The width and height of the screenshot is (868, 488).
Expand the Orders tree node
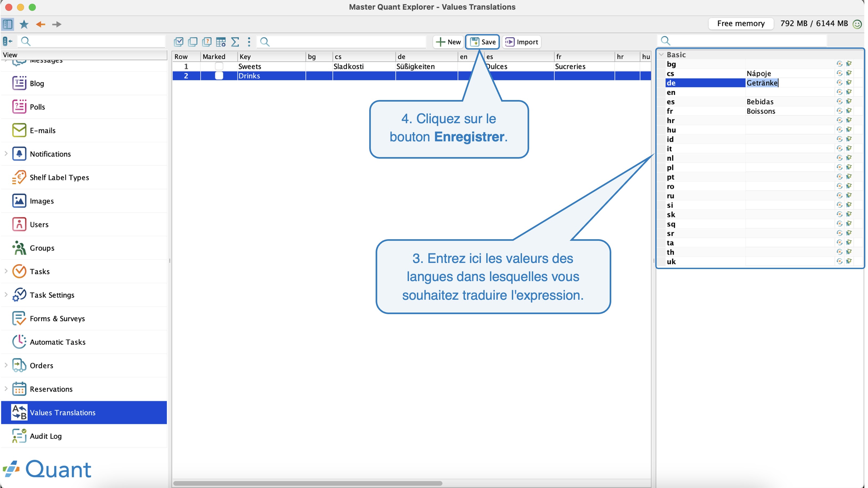point(6,365)
